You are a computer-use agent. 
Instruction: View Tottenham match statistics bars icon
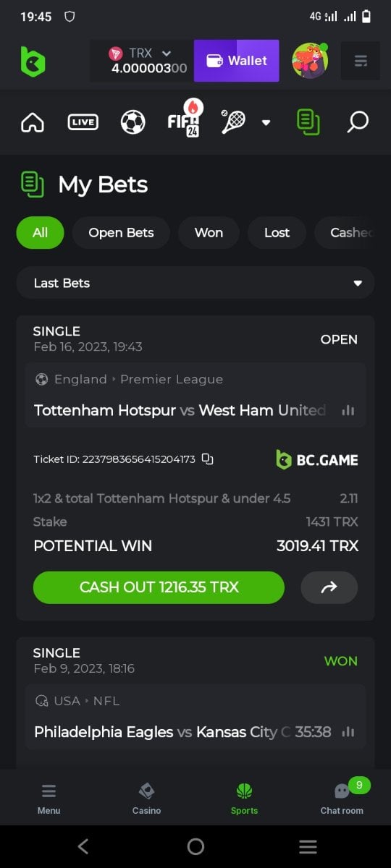click(x=348, y=410)
